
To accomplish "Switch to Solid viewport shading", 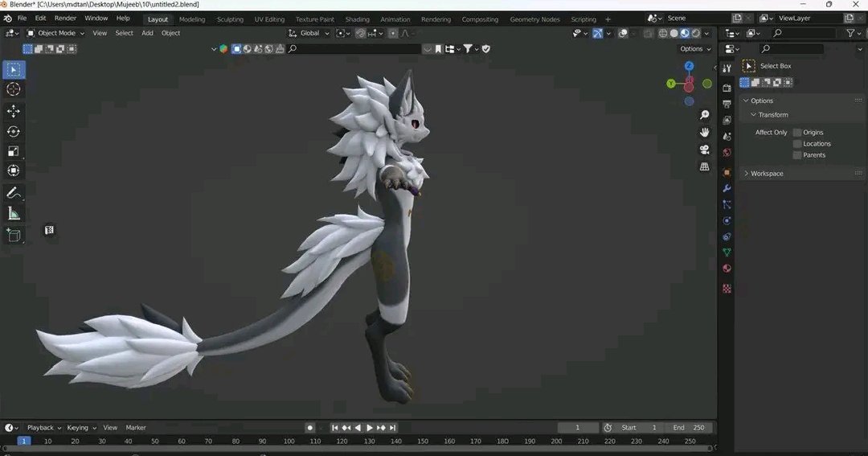I will [674, 33].
